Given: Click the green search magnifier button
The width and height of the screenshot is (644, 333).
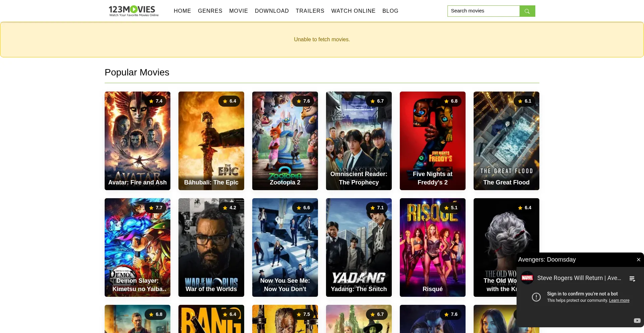Looking at the screenshot, I should point(527,11).
